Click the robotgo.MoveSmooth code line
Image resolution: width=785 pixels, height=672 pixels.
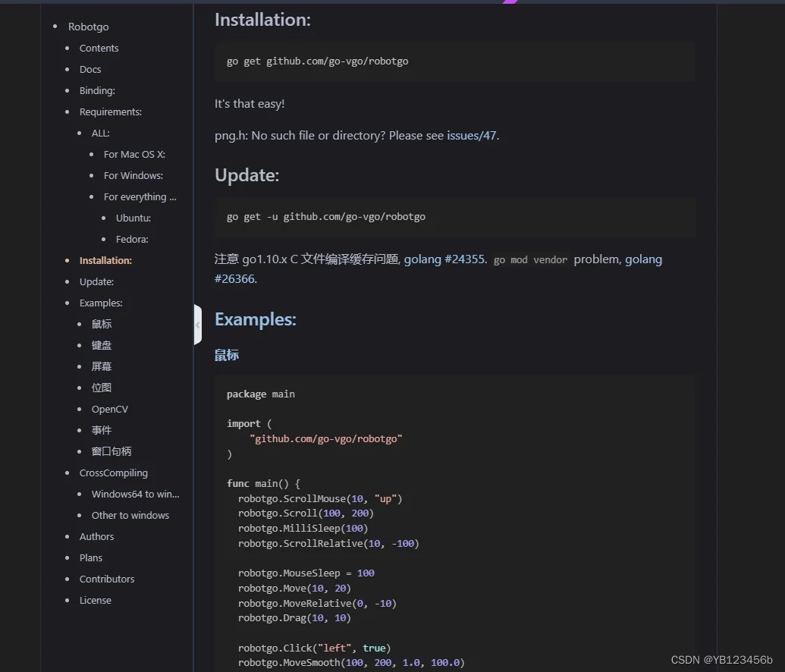tap(351, 662)
